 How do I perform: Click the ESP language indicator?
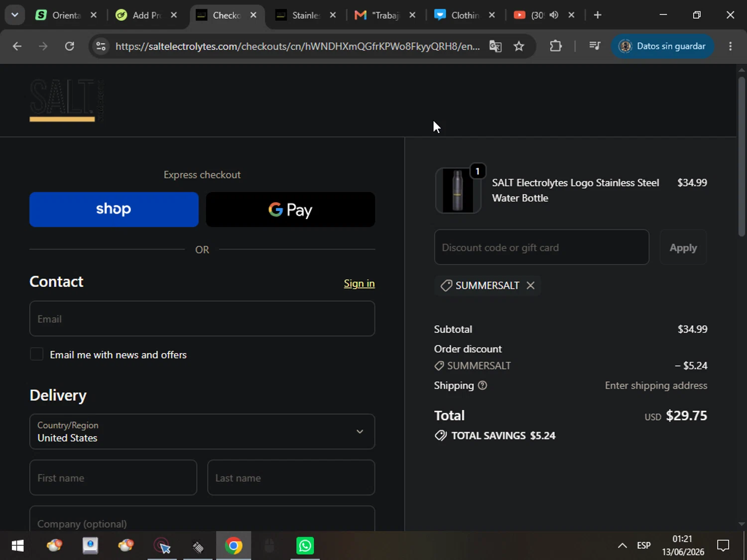(643, 546)
